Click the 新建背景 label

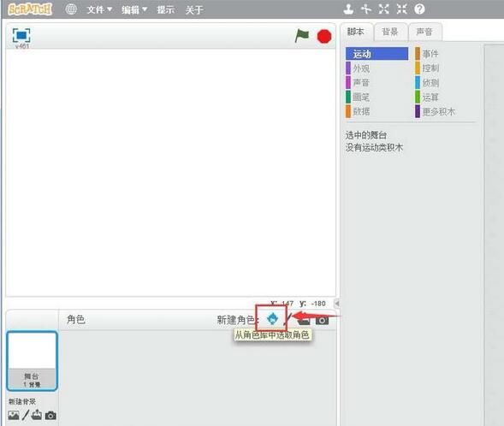22,401
